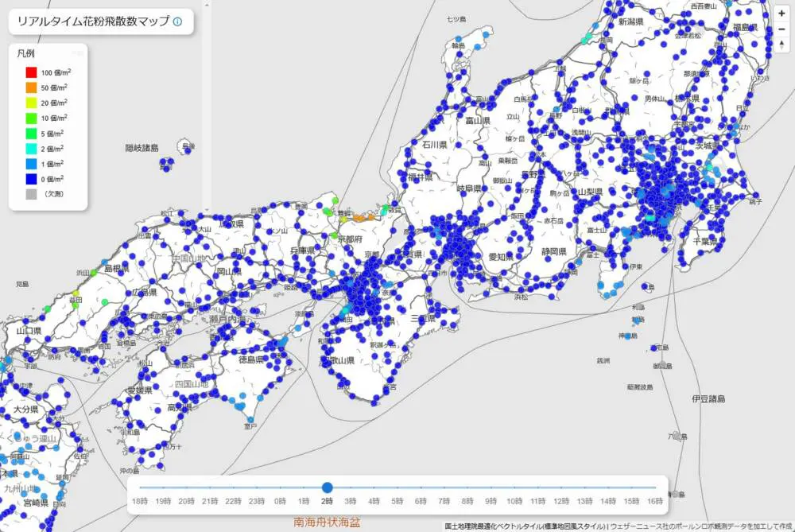Viewport: 795px width, 532px height.
Task: Jump the timeline to 0時
Action: coord(281,501)
